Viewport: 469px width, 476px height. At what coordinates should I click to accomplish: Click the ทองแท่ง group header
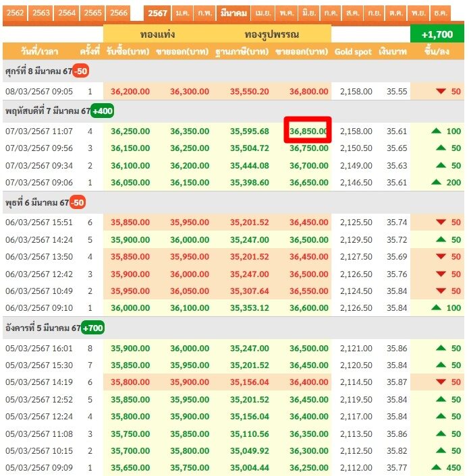[x=157, y=34]
